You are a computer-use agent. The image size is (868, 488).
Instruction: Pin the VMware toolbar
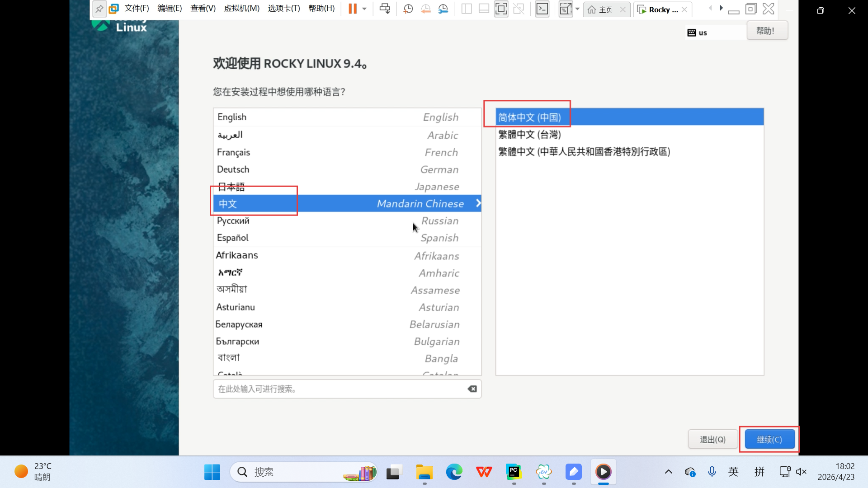click(99, 9)
